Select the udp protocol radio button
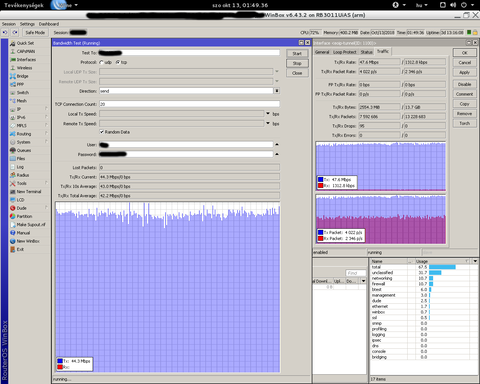 click(102, 62)
